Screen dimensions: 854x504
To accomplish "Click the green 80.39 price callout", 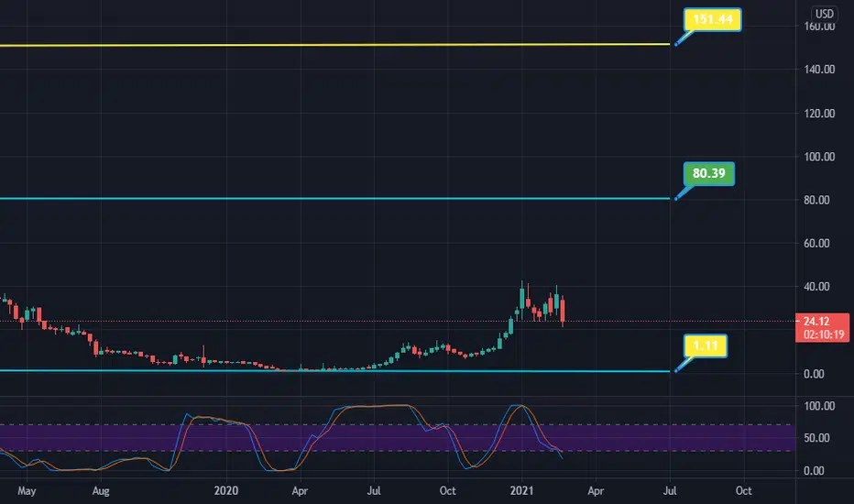I will [x=708, y=174].
